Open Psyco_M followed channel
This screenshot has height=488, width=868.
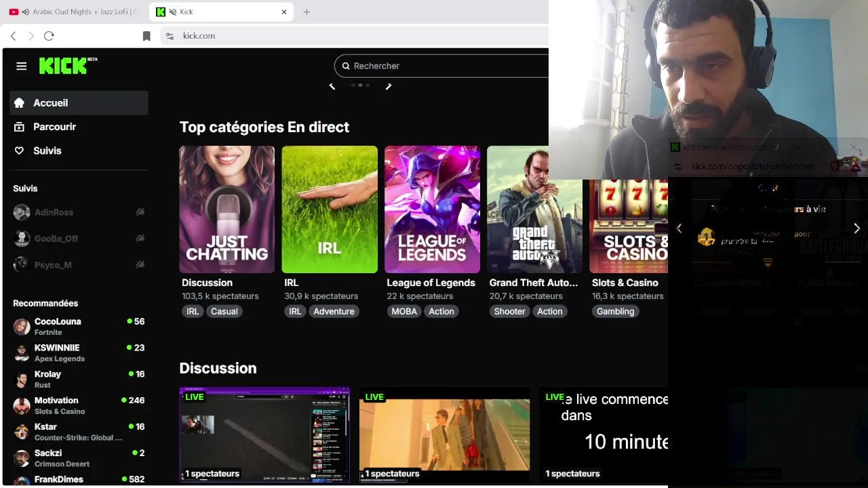tap(79, 265)
